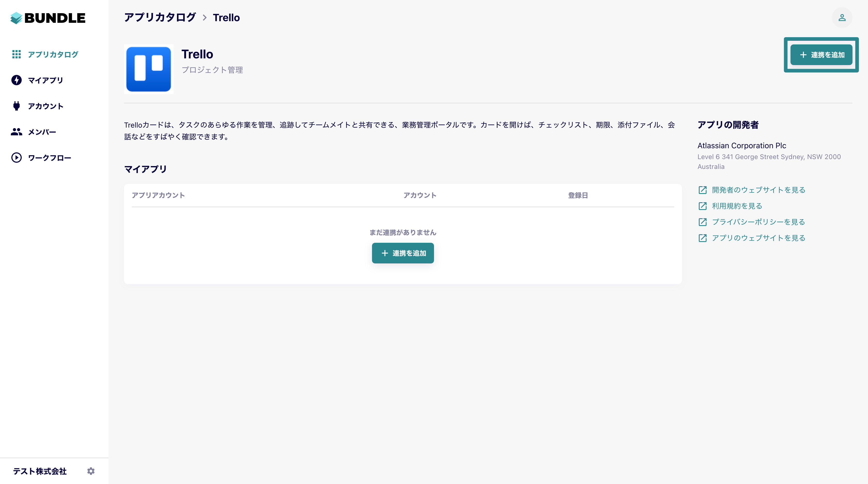Click the アプリの開発者 heading
868x484 pixels.
pos(728,125)
